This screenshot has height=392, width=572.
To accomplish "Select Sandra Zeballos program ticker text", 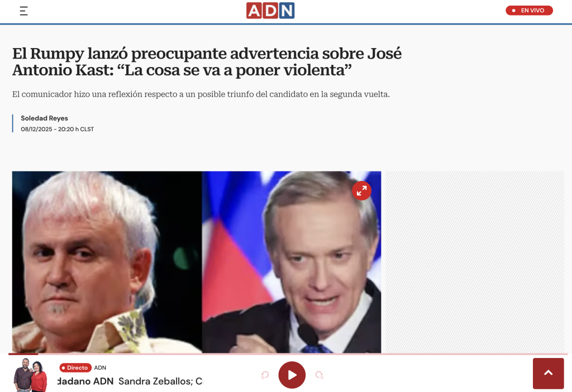I will (160, 381).
